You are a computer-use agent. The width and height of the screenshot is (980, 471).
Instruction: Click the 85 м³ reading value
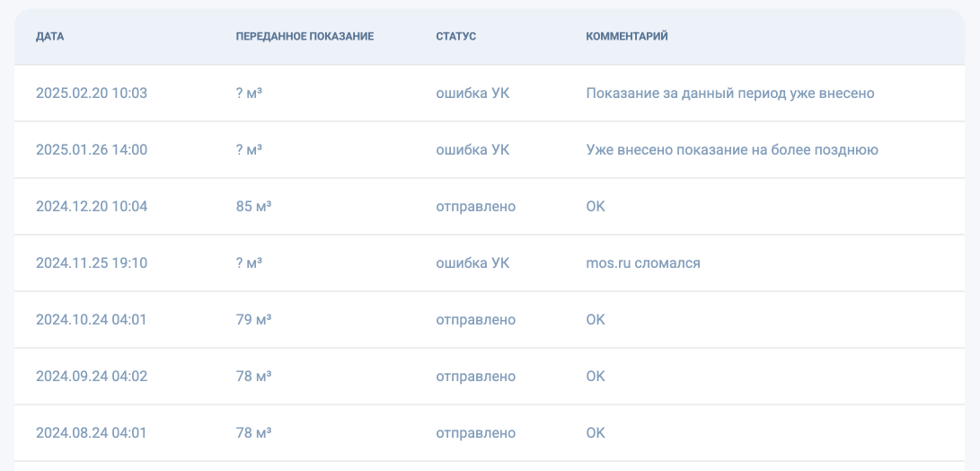[x=253, y=207]
